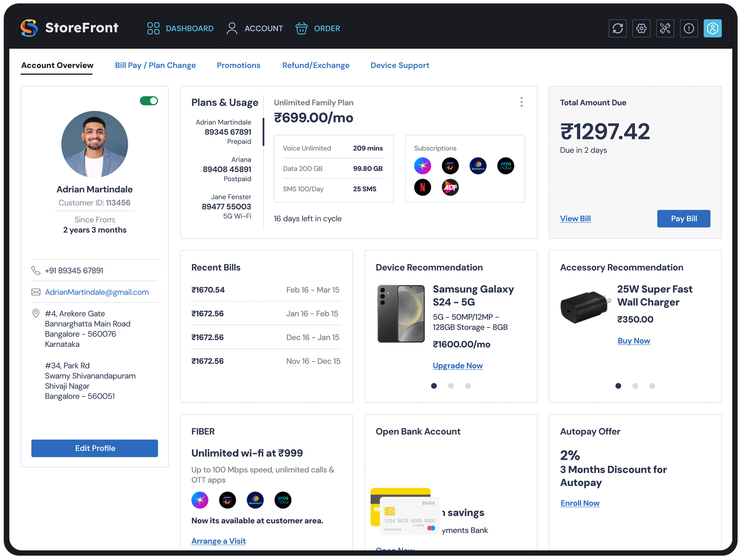Screen dimensions: 741x560
Task: Select the third carousel dot under Accessory Recommendation
Action: click(651, 386)
